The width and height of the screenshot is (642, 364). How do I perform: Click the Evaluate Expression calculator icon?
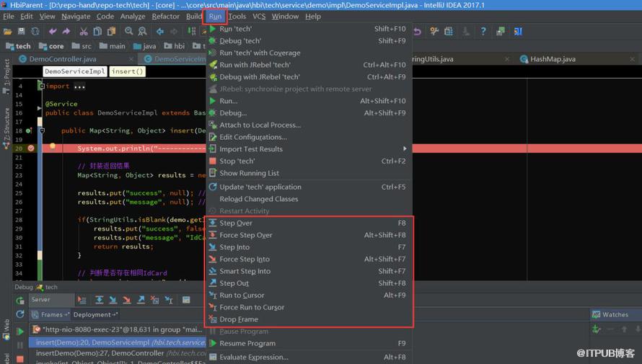(186, 300)
